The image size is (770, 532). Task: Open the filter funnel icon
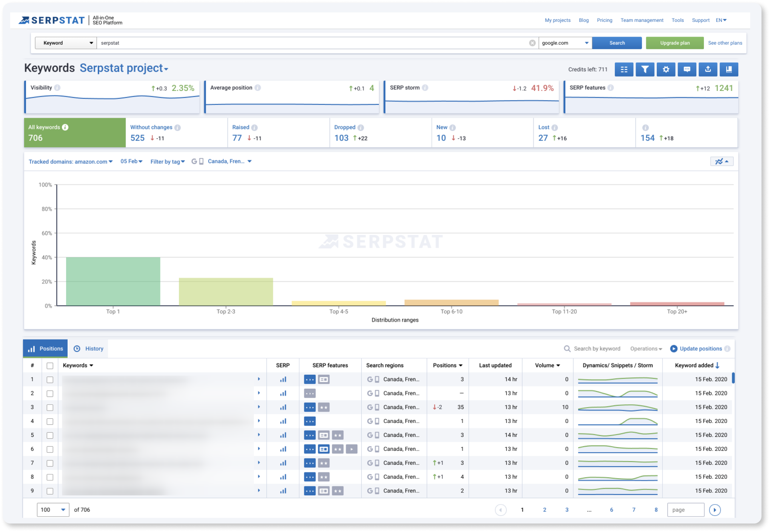tap(645, 69)
